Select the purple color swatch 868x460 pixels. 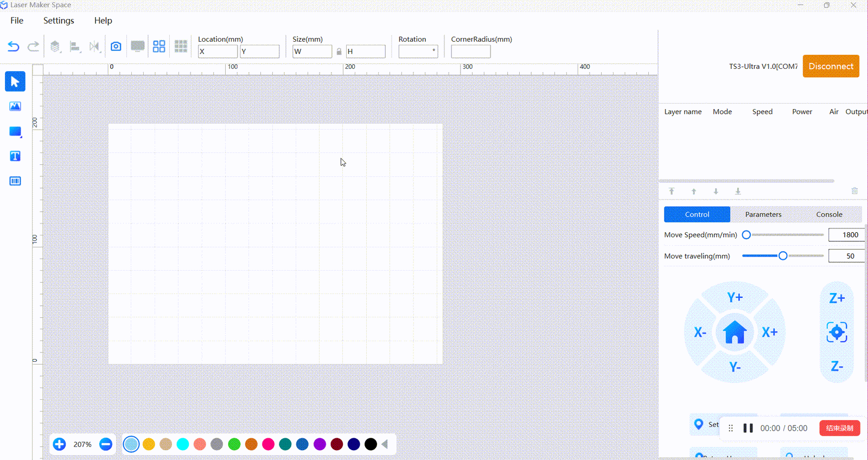coord(320,444)
